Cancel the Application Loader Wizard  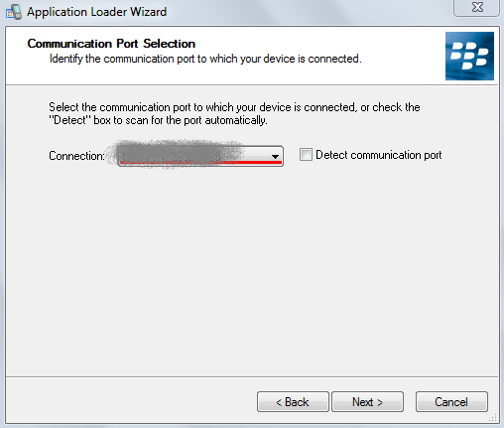(x=451, y=402)
